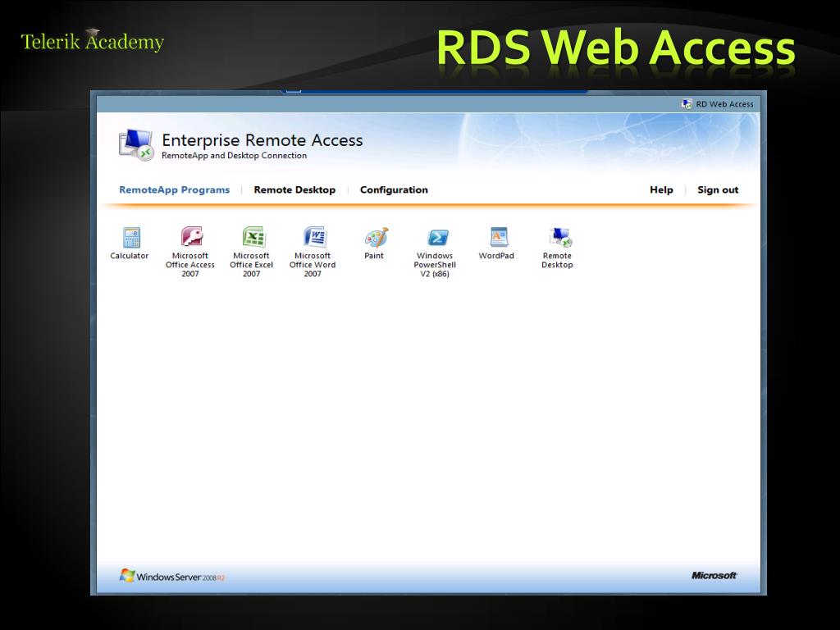
Task: Click the Telerik Academy logo
Action: pos(92,41)
